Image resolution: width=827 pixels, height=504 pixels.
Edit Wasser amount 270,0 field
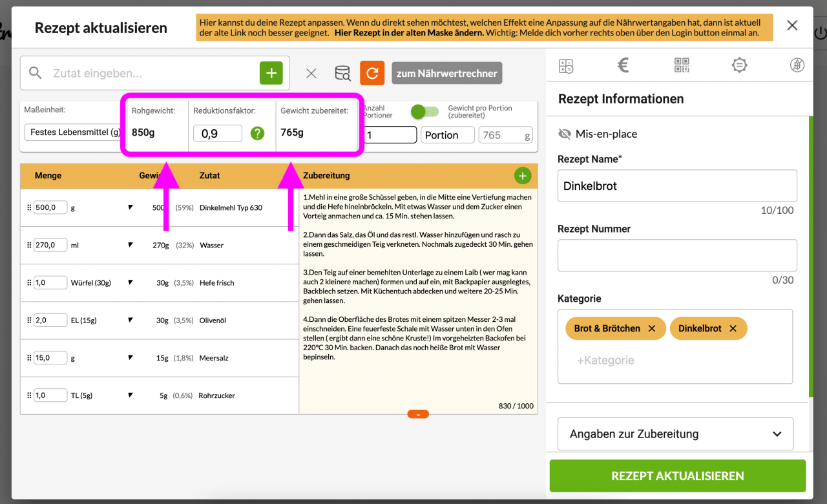pos(50,246)
